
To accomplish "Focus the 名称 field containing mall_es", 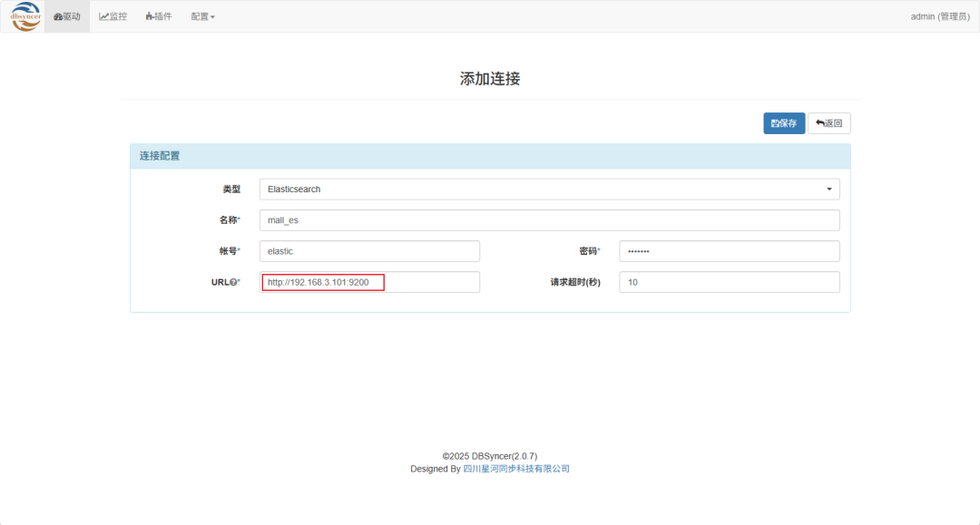I will [x=549, y=220].
